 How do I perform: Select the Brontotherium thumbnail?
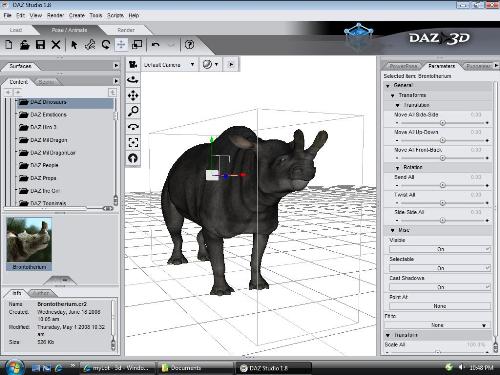[29, 243]
